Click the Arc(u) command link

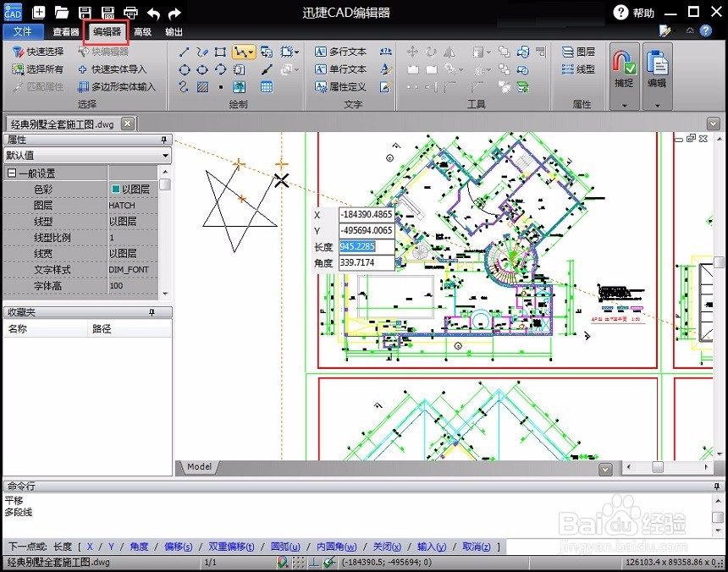tap(285, 547)
